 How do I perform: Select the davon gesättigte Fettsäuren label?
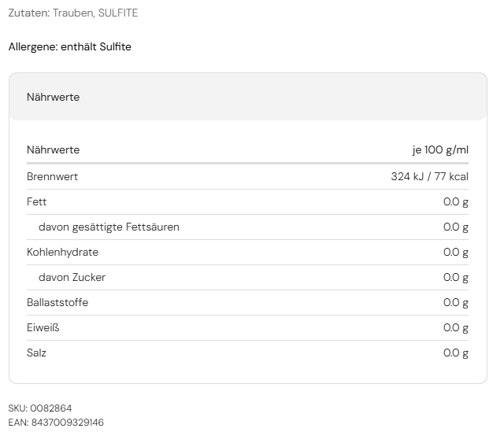(x=109, y=227)
